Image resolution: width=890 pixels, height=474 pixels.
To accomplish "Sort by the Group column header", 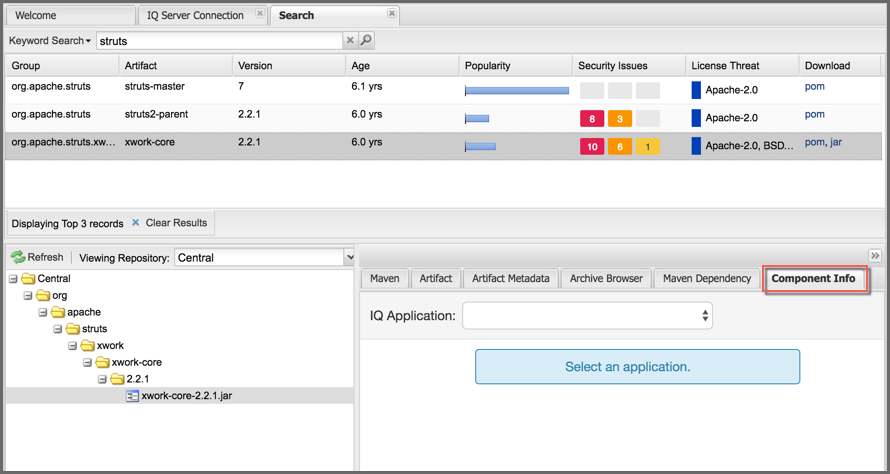I will point(62,66).
